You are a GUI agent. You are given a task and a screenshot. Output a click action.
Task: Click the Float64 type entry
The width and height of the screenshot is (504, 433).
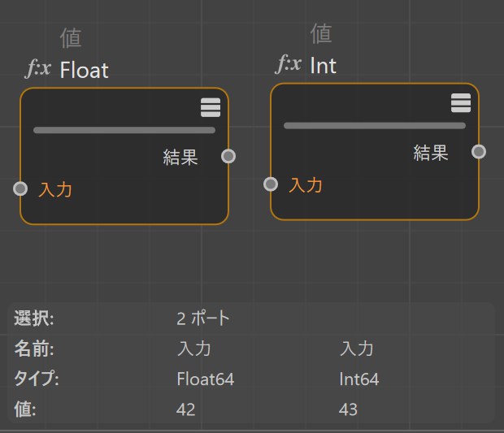pos(206,379)
